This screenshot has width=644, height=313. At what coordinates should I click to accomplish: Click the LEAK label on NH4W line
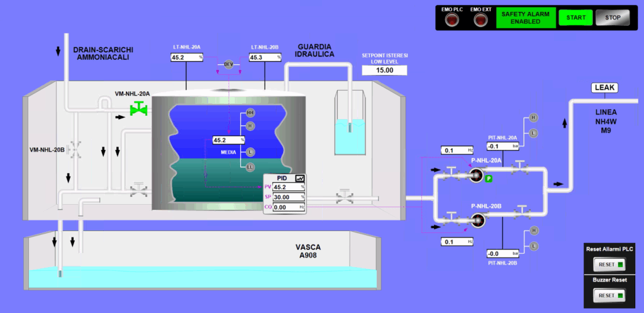pos(607,88)
